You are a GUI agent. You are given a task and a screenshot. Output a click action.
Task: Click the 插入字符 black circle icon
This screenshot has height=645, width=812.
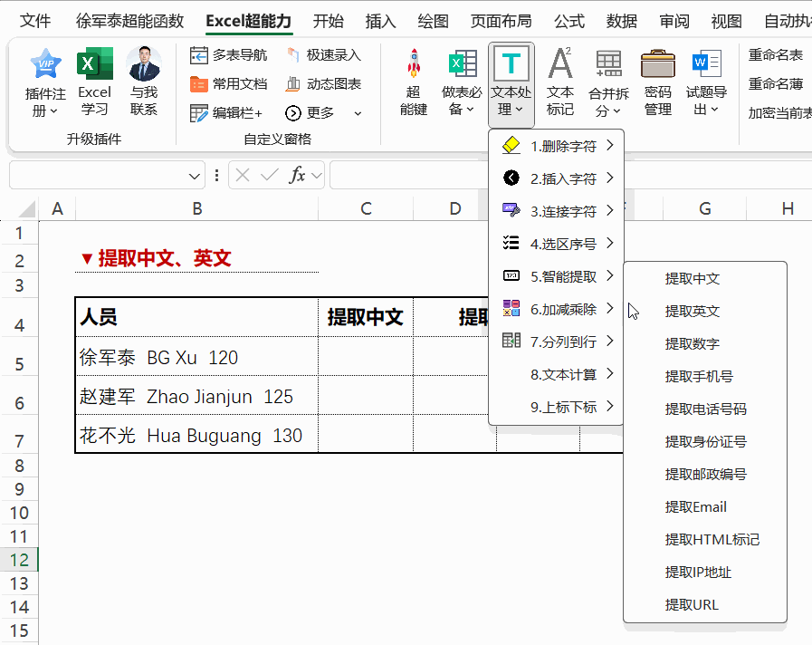[511, 178]
